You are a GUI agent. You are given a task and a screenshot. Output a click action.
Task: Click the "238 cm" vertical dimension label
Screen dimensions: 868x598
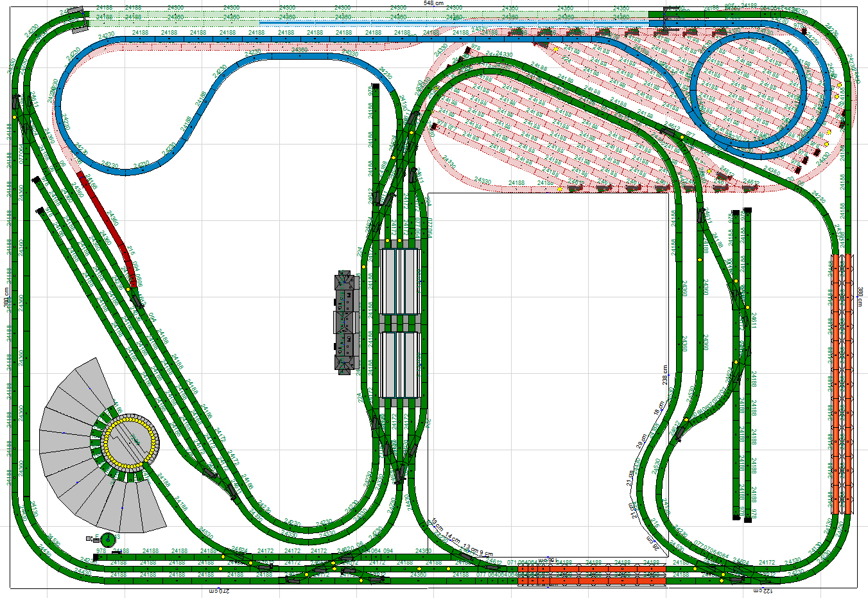tap(665, 376)
